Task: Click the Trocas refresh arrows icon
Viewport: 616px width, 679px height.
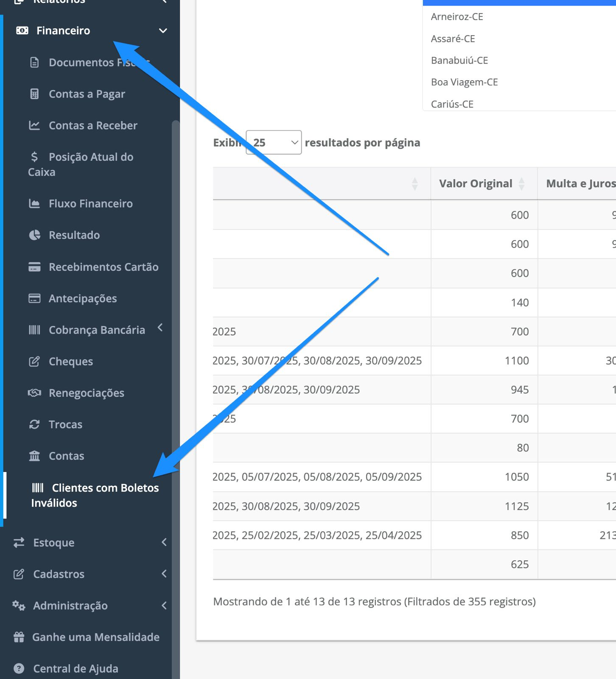Action: click(x=34, y=424)
